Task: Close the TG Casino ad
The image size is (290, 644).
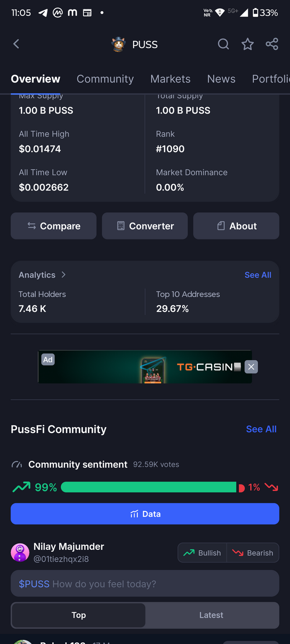Action: pyautogui.click(x=251, y=367)
